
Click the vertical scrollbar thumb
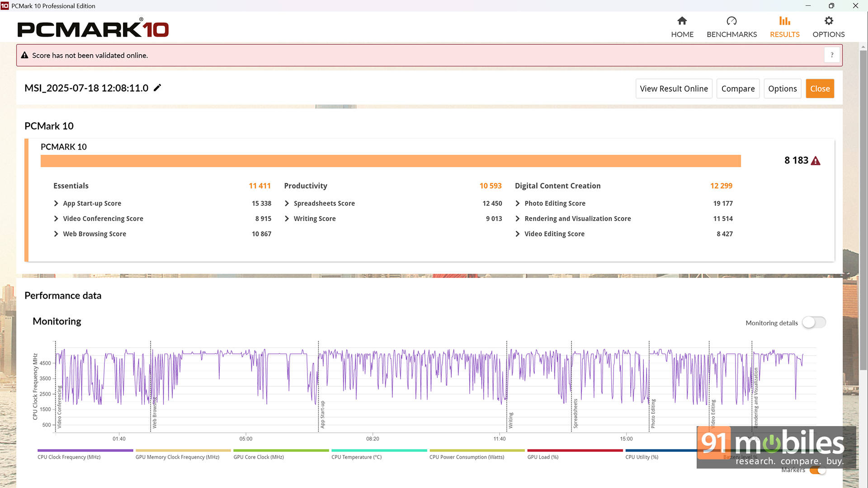tap(863, 210)
